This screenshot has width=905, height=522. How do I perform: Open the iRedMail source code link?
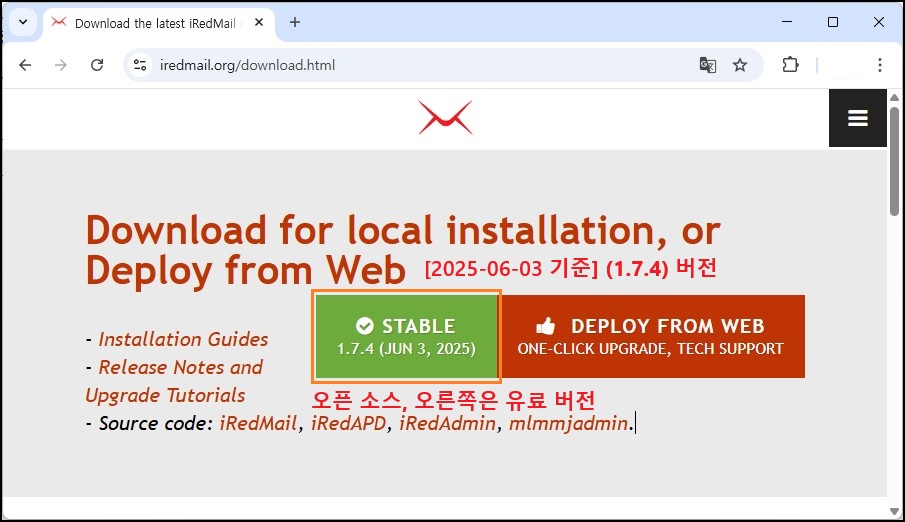258,423
